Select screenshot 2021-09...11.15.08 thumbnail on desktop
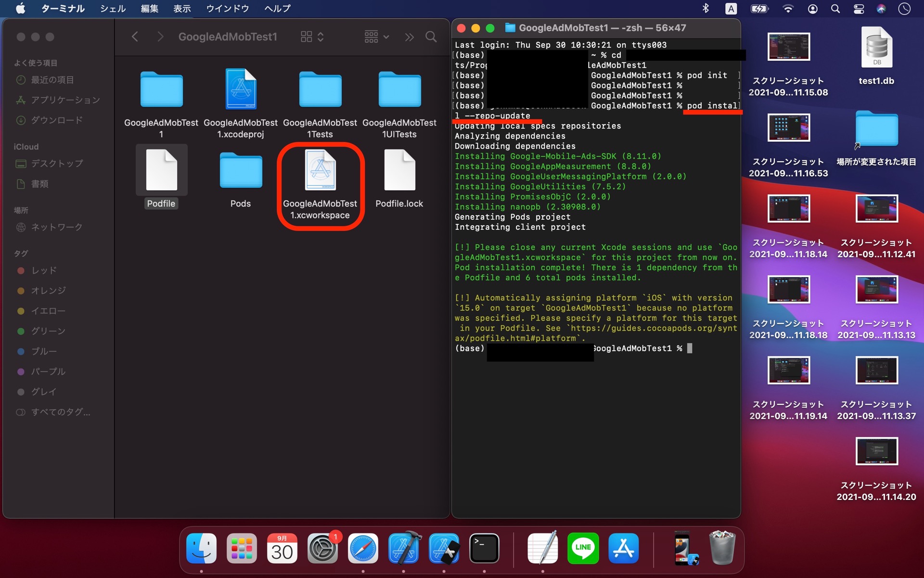Viewport: 924px width, 578px height. [x=788, y=47]
